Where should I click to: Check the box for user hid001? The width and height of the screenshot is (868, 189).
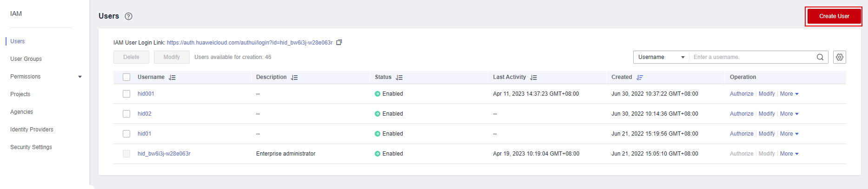click(x=126, y=94)
